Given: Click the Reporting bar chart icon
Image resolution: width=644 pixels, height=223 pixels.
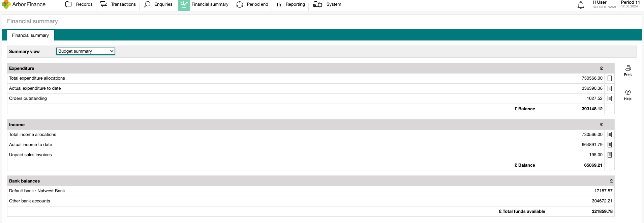Looking at the screenshot, I should click(x=279, y=4).
